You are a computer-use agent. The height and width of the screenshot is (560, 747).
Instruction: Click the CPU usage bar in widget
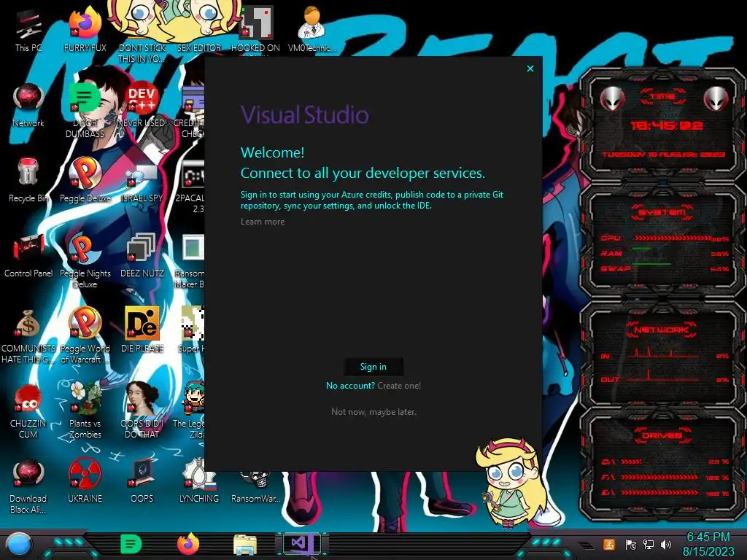[x=673, y=238]
